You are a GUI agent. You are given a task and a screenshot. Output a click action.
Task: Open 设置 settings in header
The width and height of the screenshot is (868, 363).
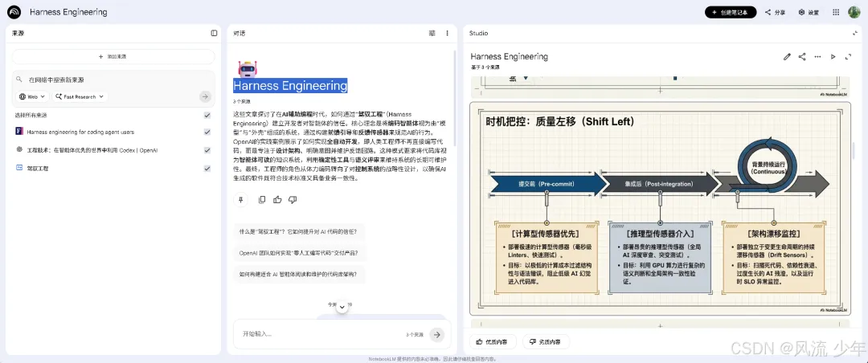click(x=809, y=12)
